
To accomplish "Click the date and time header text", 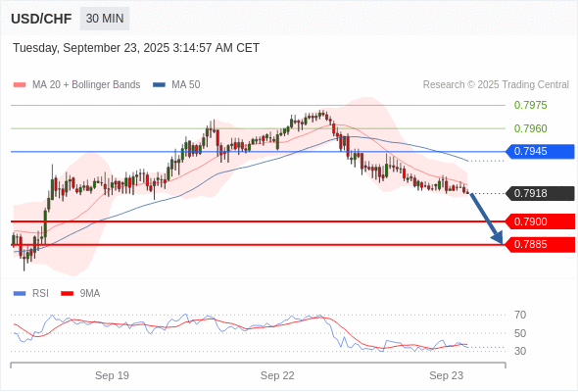I will click(136, 48).
